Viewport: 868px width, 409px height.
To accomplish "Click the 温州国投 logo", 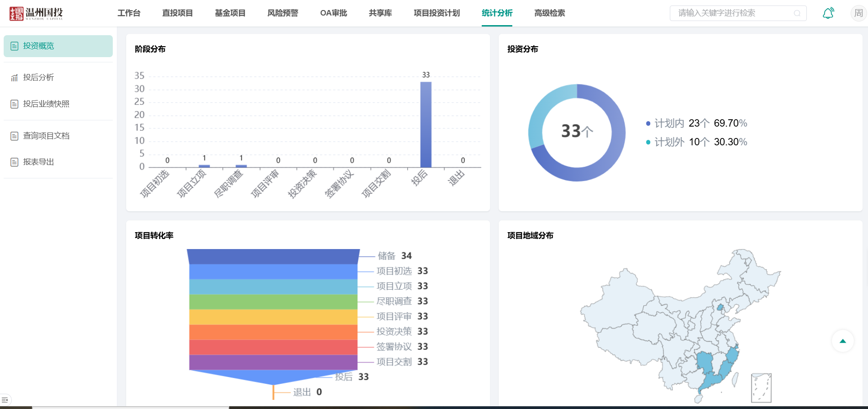I will tap(36, 13).
